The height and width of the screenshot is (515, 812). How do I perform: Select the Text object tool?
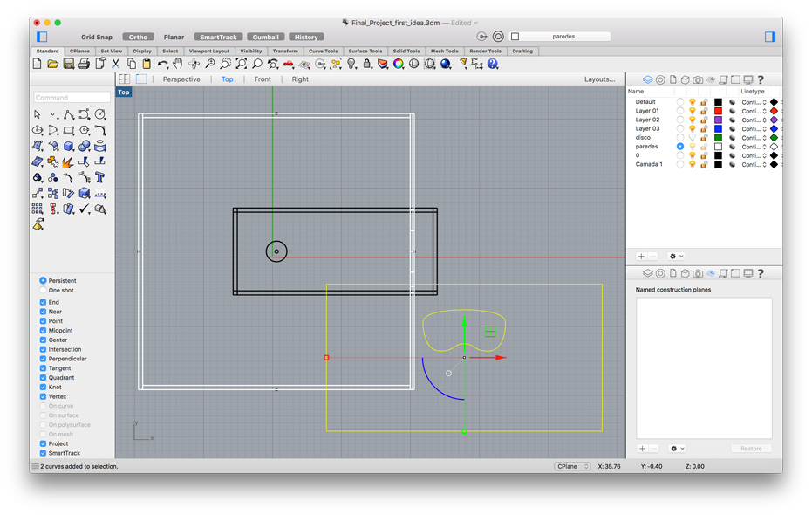100,178
